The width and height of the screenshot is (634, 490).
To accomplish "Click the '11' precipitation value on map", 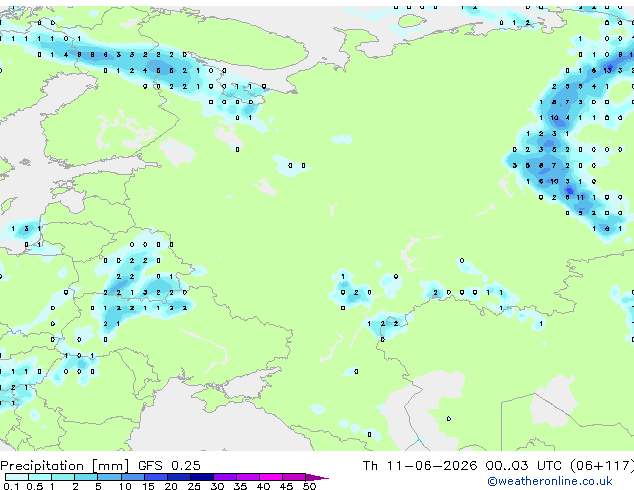I will (580, 197).
